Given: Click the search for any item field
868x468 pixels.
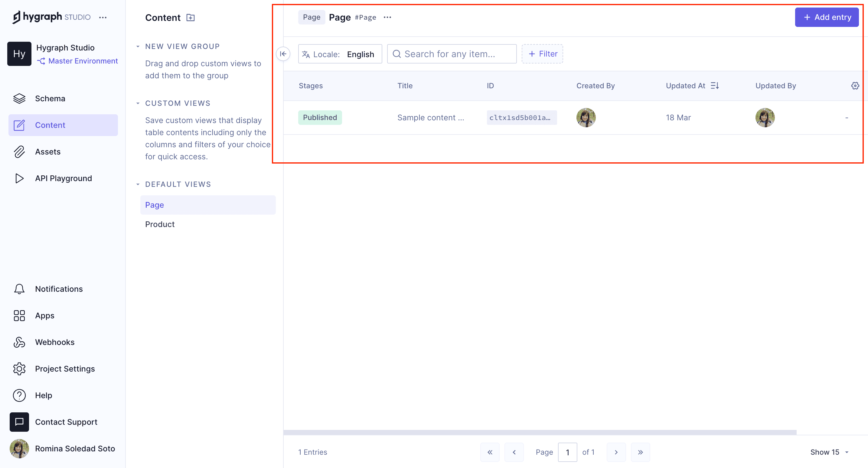Looking at the screenshot, I should tap(452, 54).
